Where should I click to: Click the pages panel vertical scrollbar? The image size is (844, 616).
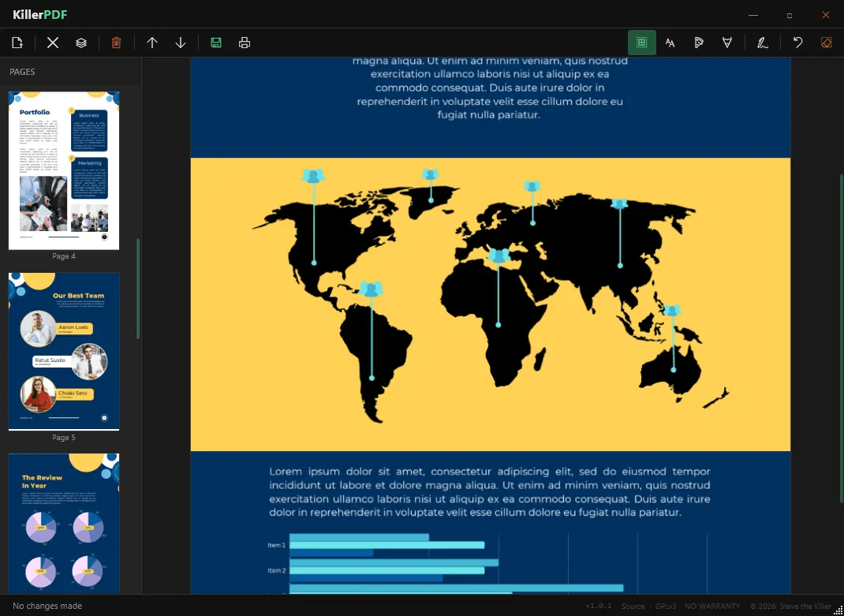[138, 288]
